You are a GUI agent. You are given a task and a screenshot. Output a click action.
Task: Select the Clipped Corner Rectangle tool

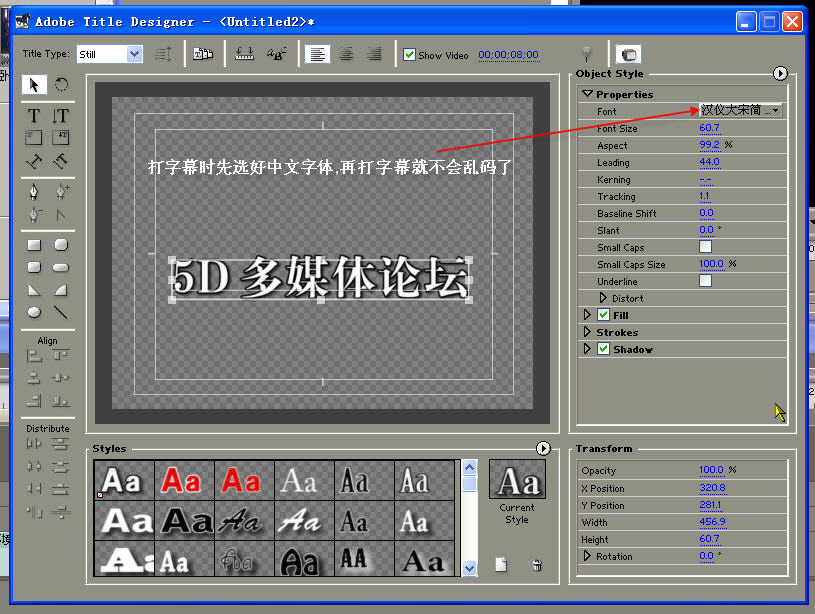[x=61, y=245]
